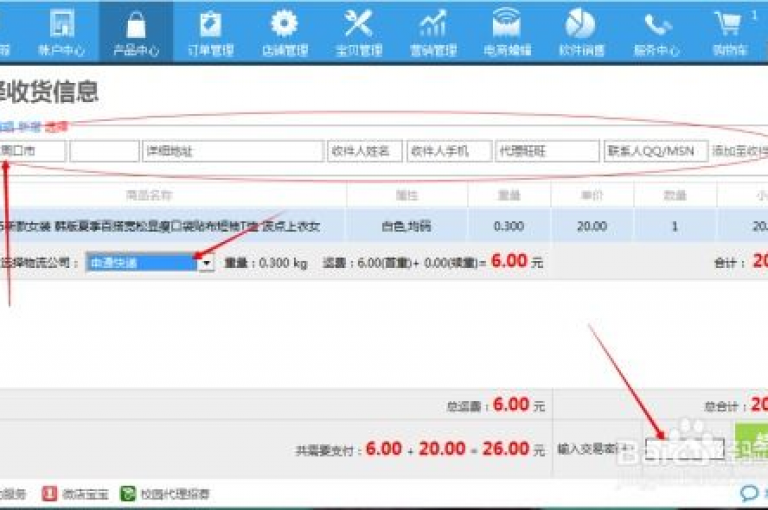Click the quantity cell showing 1
This screenshot has width=768, height=510.
tap(674, 226)
